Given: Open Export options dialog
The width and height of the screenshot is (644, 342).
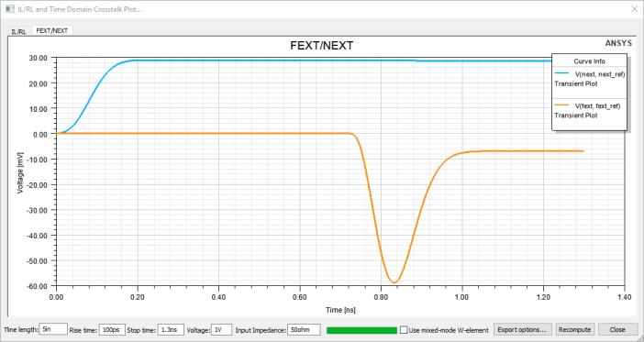Looking at the screenshot, I should [x=522, y=329].
